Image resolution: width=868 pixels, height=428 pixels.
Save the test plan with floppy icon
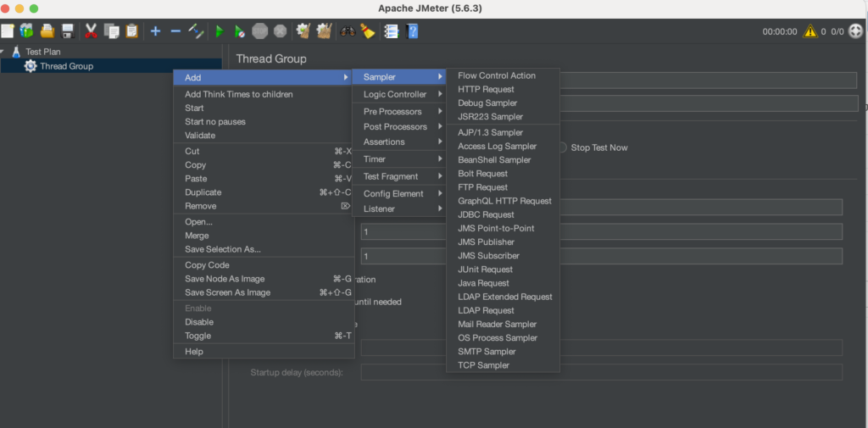[x=68, y=31]
